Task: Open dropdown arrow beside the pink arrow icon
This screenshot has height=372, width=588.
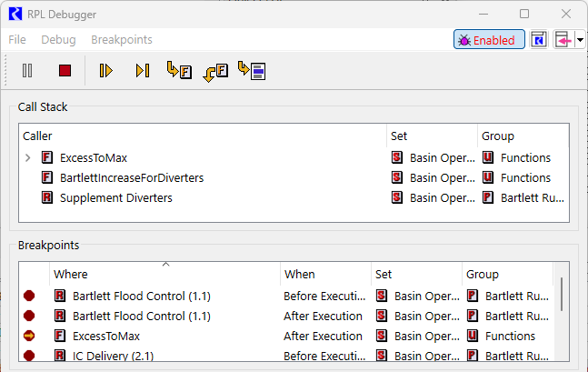Action: pos(580,40)
